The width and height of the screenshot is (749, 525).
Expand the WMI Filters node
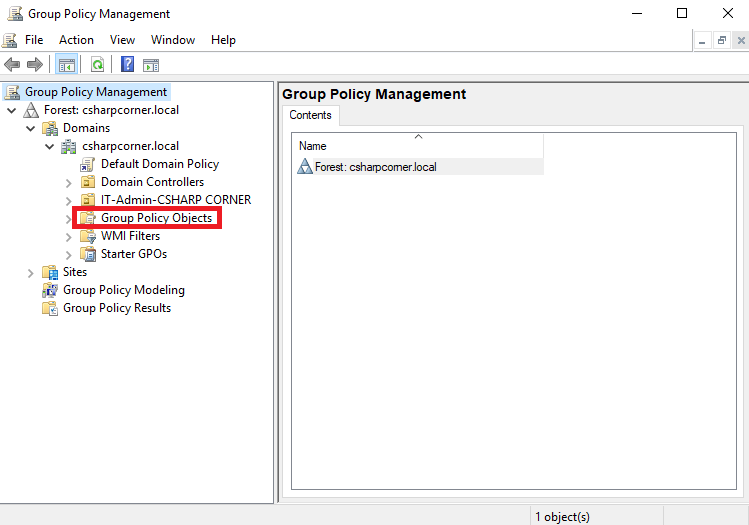[x=69, y=237]
